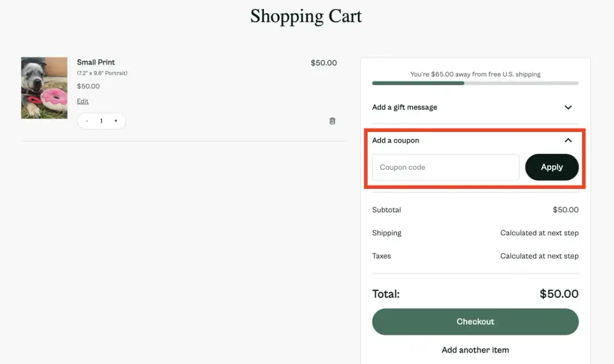Open the Edit link under Small Print
Screen dimensions: 614x364
83,101
